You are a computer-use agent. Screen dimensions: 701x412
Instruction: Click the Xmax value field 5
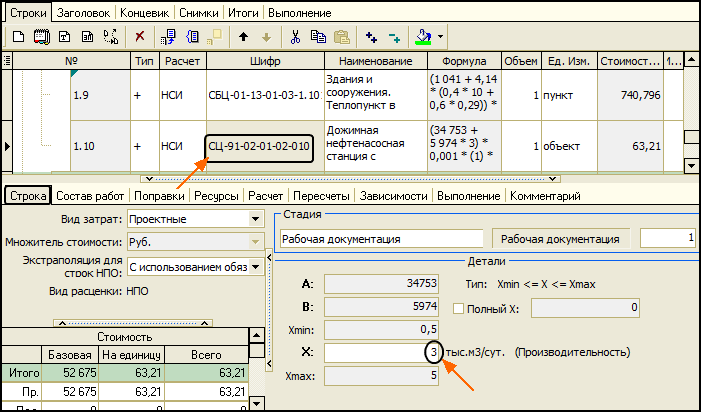381,375
